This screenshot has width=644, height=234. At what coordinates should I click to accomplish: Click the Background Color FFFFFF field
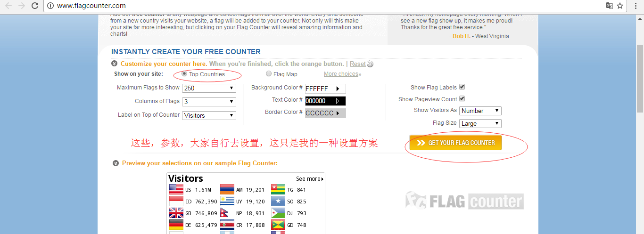(x=325, y=89)
